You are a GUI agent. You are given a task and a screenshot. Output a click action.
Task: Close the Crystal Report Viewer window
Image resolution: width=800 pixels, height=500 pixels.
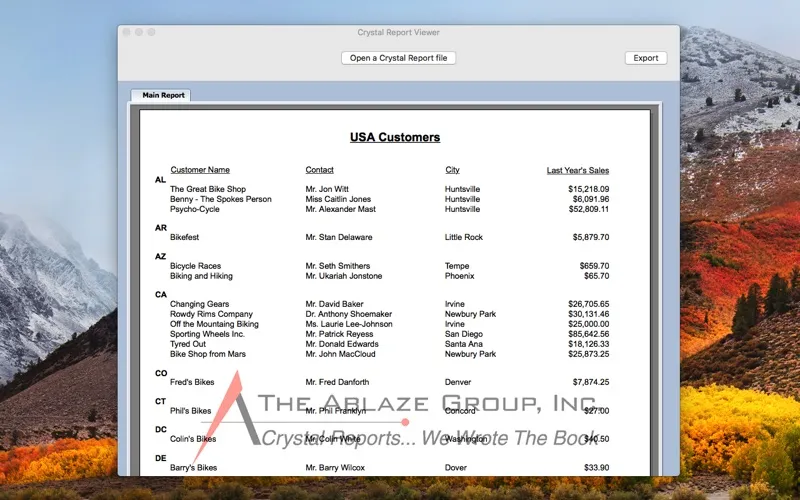pyautogui.click(x=127, y=33)
